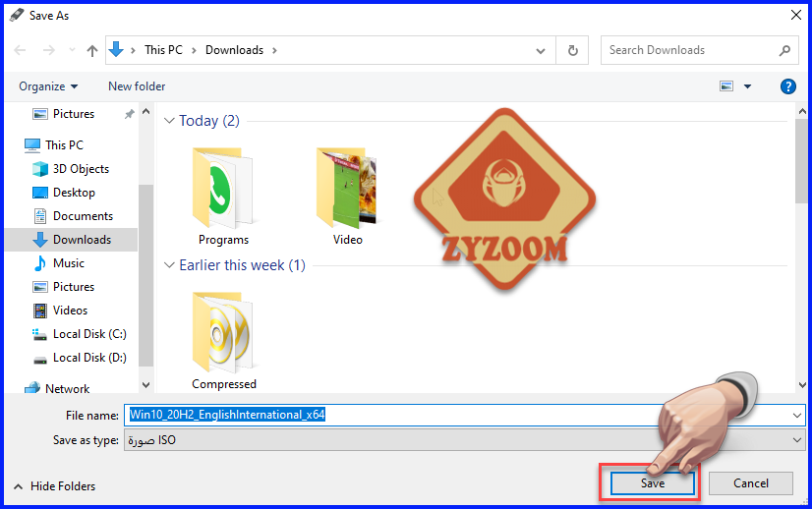This screenshot has width=812, height=509.
Task: Click the Forward navigation arrow
Action: [x=49, y=50]
